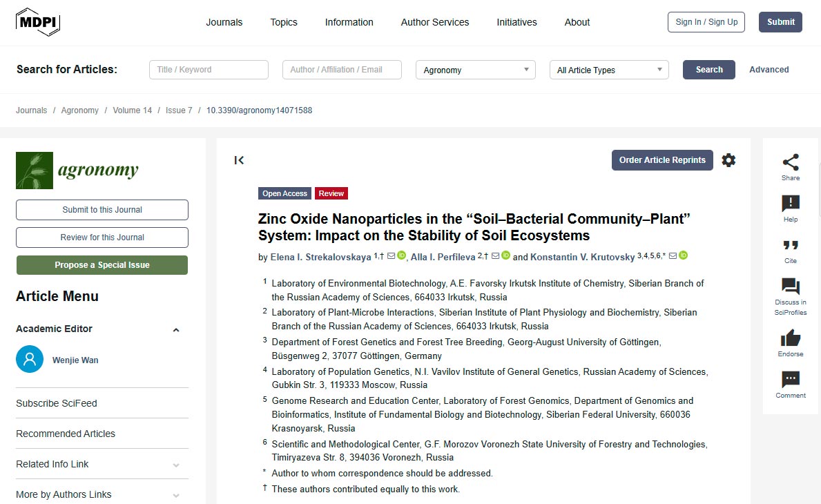Viewport: 821px width, 504px height.
Task: Expand More by Authors Links
Action: pyautogui.click(x=176, y=495)
